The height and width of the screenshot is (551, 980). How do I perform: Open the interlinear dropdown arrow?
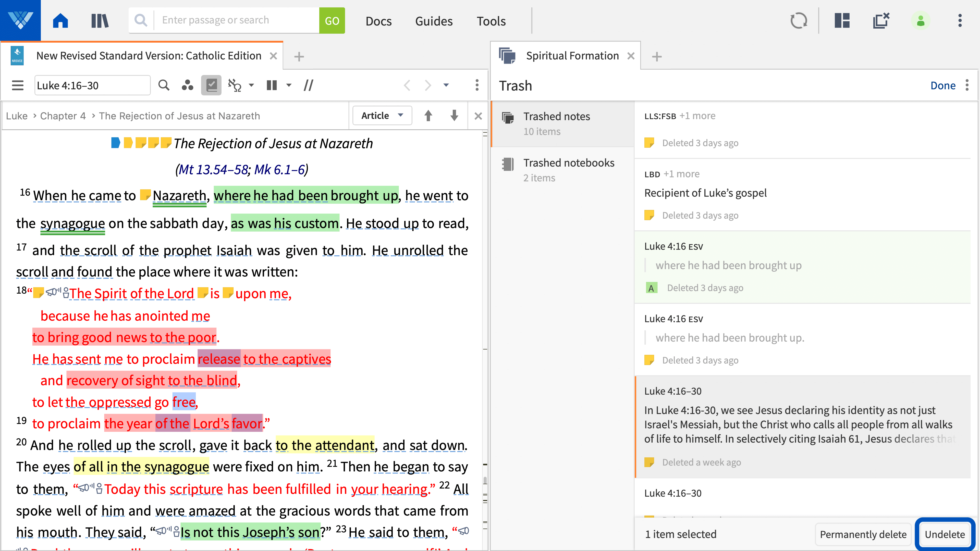(x=251, y=85)
